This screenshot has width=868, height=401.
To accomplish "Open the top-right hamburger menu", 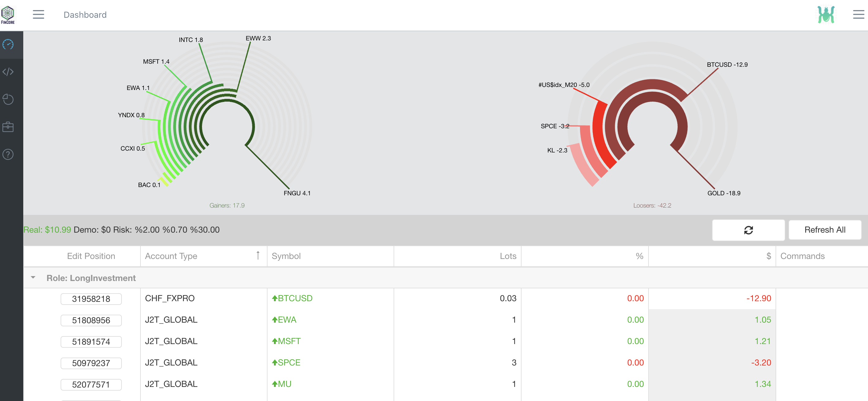I will (858, 14).
